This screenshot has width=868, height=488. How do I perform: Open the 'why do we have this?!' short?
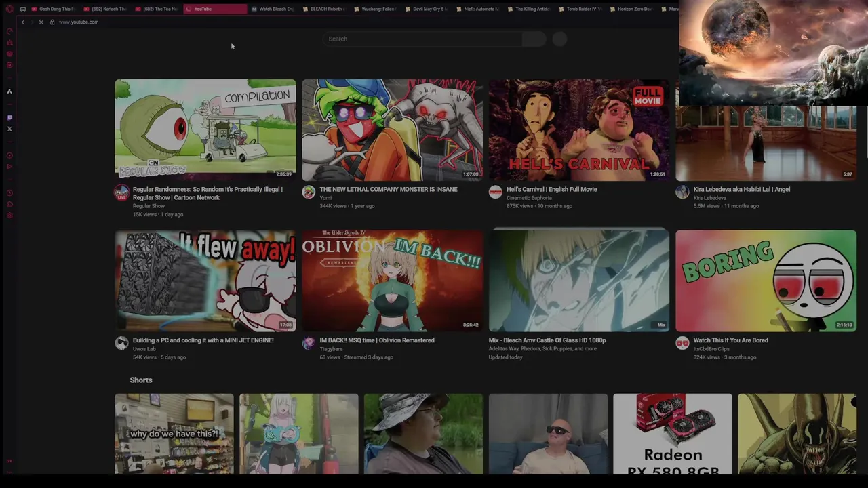(x=174, y=434)
